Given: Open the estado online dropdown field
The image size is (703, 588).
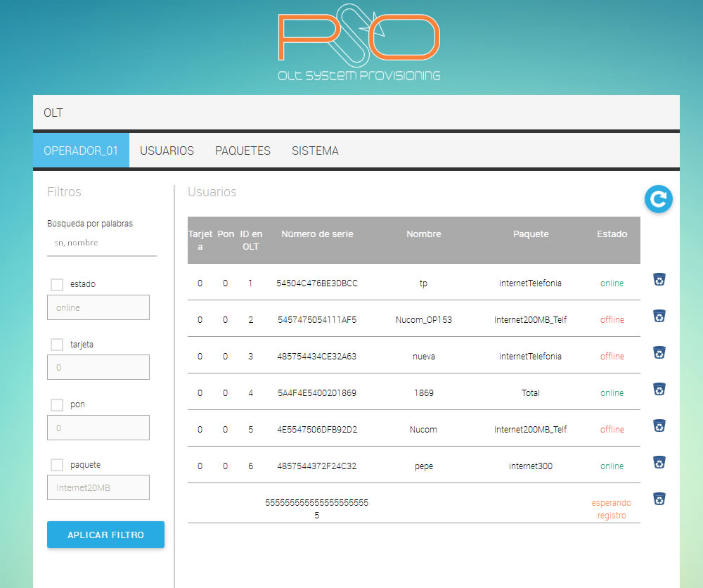Looking at the screenshot, I should coord(98,307).
